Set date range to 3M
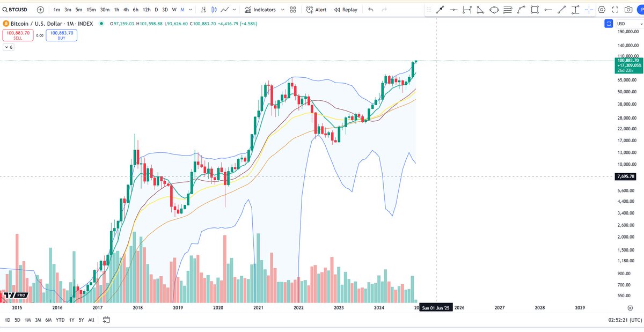The width and height of the screenshot is (644, 332). point(38,320)
